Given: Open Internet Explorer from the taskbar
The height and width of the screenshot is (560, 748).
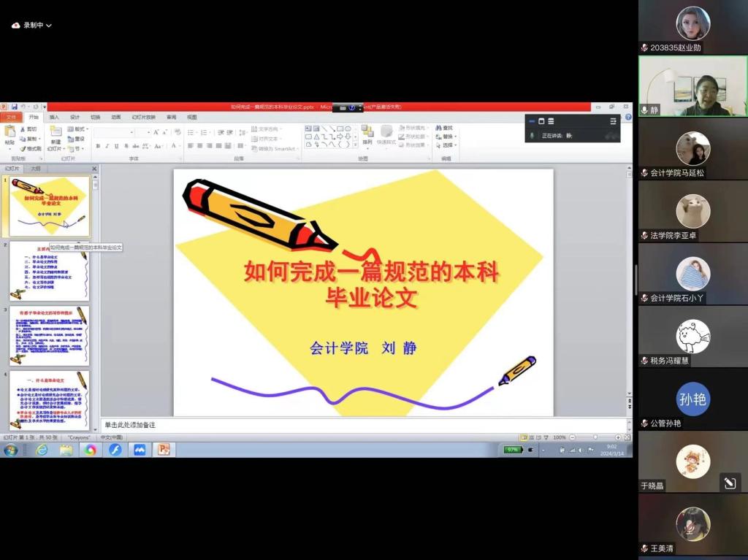Looking at the screenshot, I should pyautogui.click(x=42, y=450).
